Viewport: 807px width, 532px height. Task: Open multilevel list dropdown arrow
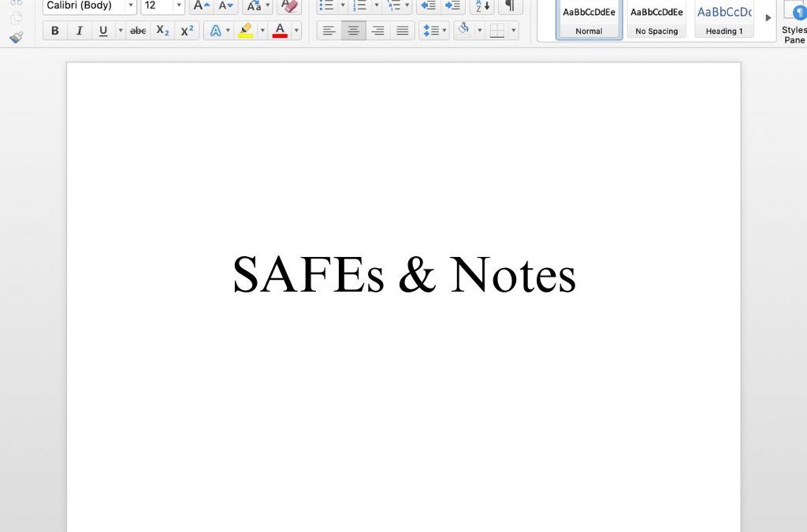pos(407,6)
